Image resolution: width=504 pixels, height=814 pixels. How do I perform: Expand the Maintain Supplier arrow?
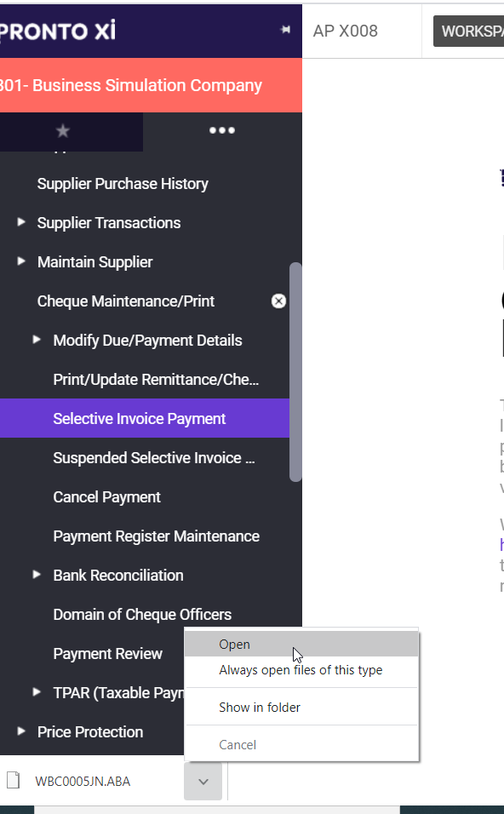tap(21, 261)
